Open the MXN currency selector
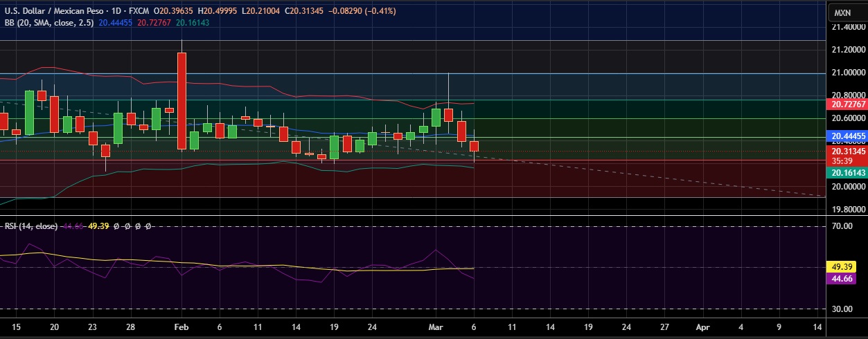The height and width of the screenshot is (339, 868). point(842,12)
